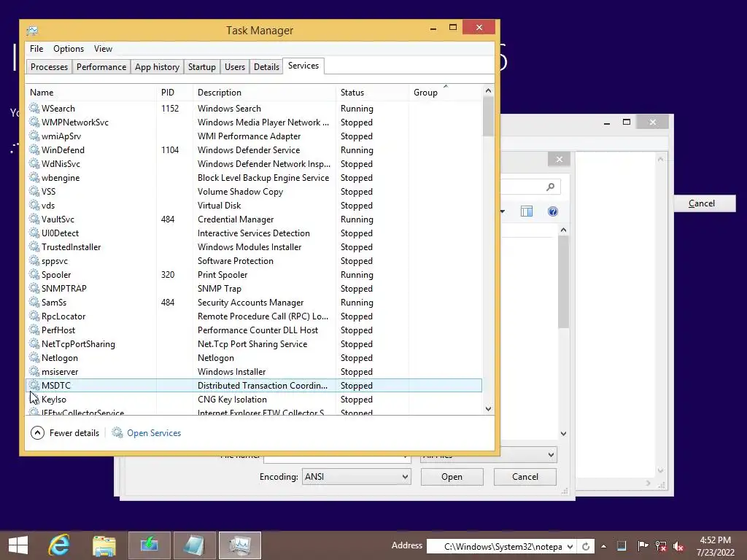747x560 pixels.
Task: Click the Action Center flag tray icon
Action: click(643, 546)
